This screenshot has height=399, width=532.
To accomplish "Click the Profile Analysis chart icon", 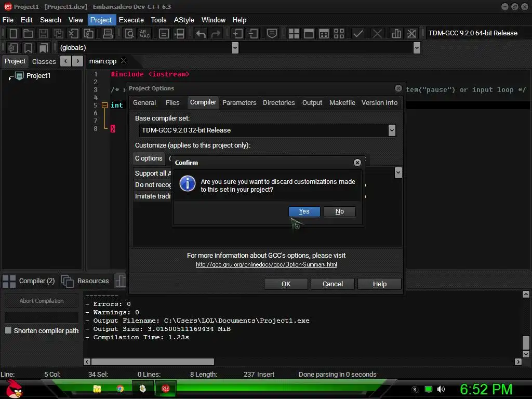I will click(x=396, y=33).
